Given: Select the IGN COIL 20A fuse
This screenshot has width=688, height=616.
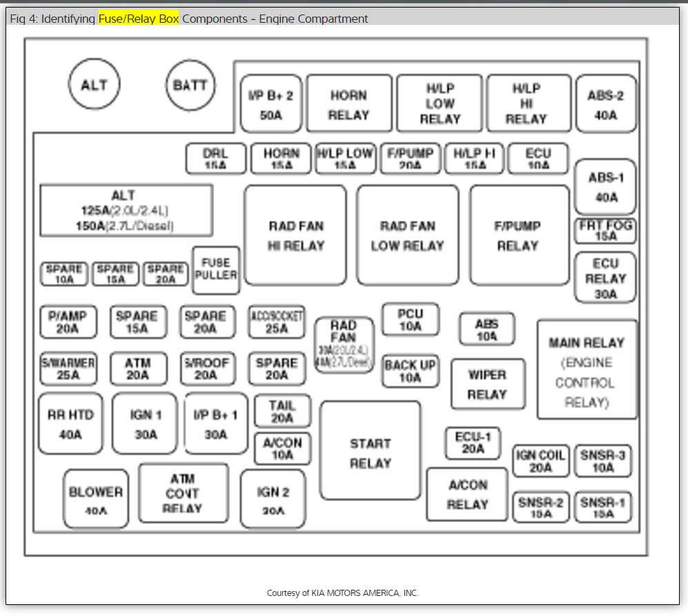Looking at the screenshot, I should click(540, 461).
